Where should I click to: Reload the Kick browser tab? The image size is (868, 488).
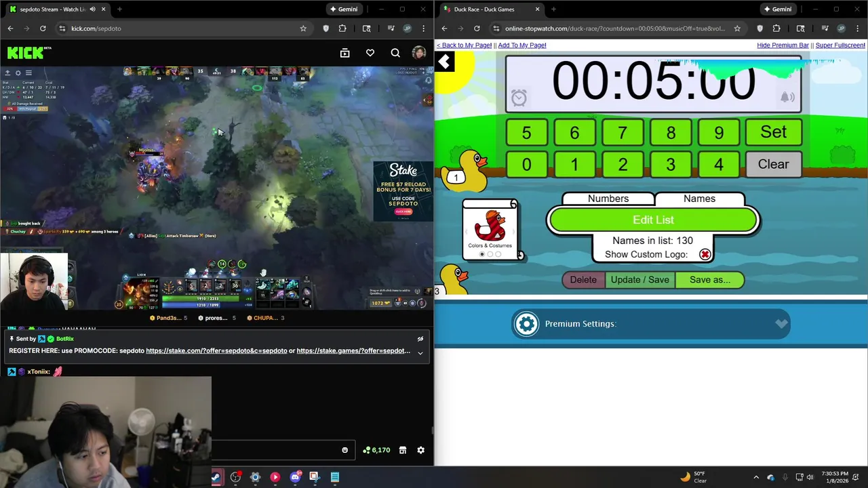click(43, 28)
